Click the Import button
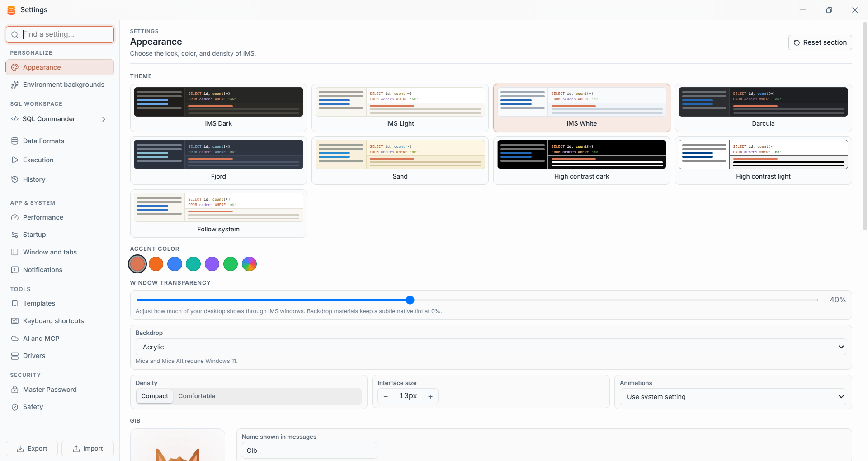868x461 pixels. [88, 449]
